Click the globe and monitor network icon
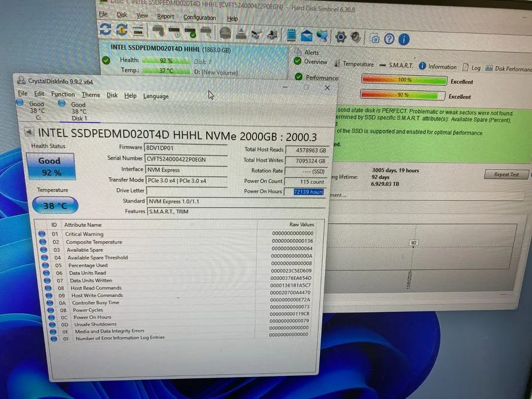Viewport: 532px width, 399px height. point(322,35)
